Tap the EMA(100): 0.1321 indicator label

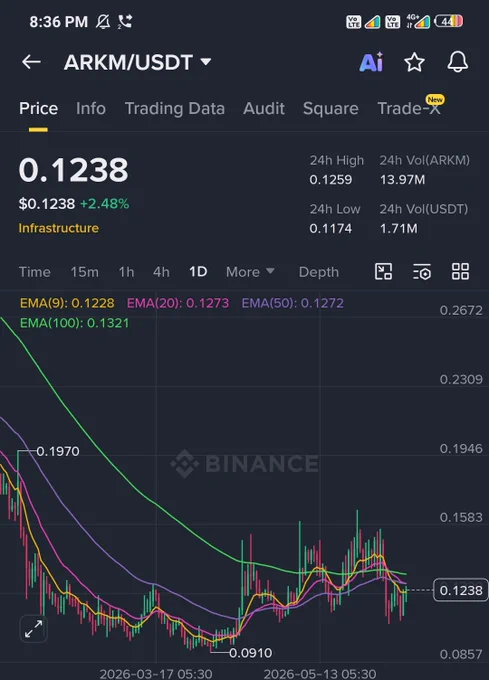(x=75, y=323)
